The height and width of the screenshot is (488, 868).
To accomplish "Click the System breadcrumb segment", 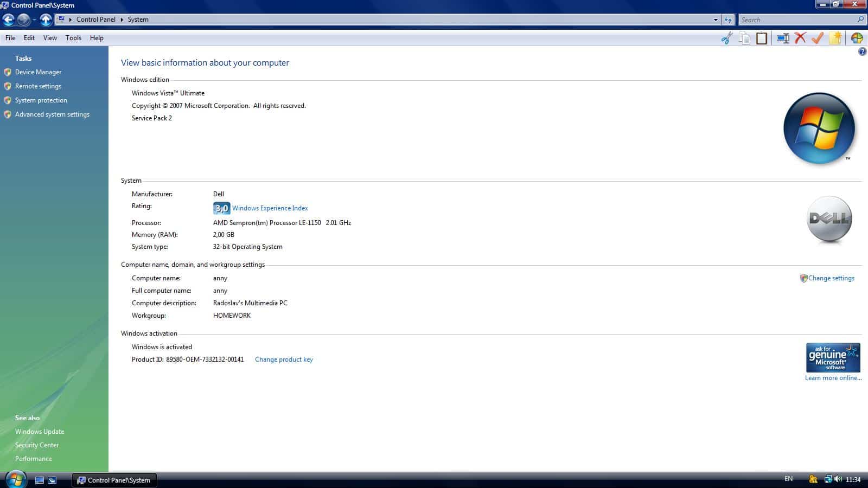I will 138,20.
